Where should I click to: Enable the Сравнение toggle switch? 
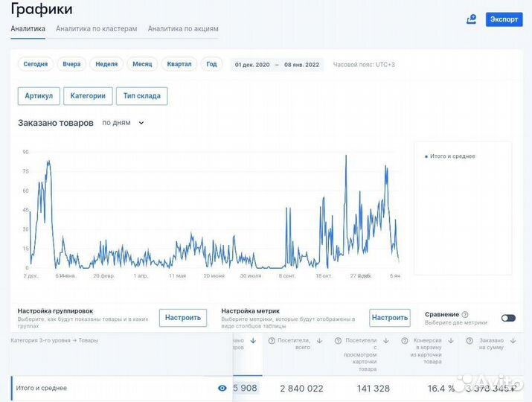(x=508, y=318)
